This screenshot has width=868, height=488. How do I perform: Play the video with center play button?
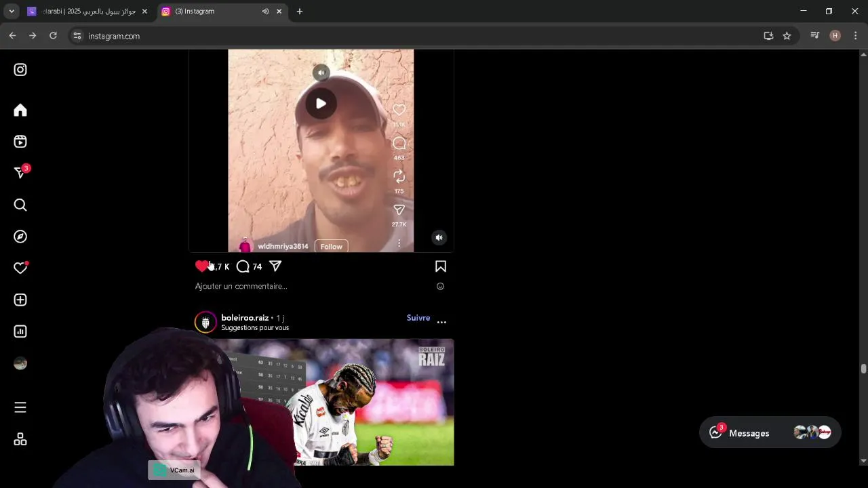pos(321,104)
